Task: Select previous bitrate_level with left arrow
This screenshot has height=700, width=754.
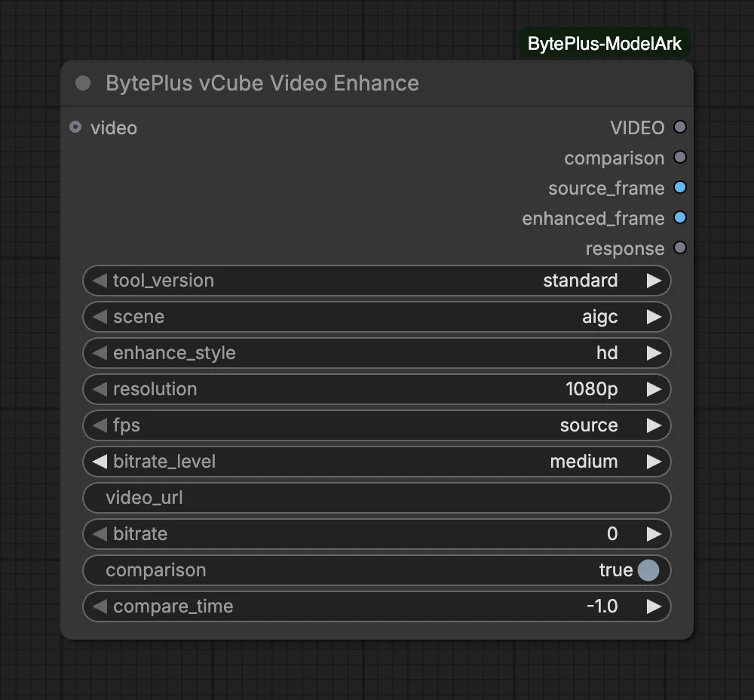Action: pyautogui.click(x=100, y=462)
